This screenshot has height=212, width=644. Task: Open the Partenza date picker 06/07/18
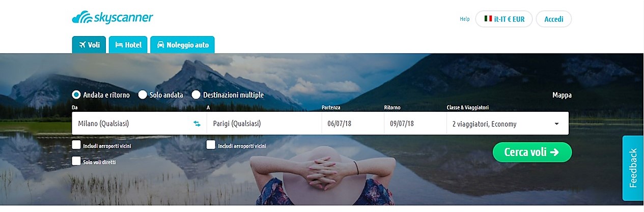pos(353,124)
